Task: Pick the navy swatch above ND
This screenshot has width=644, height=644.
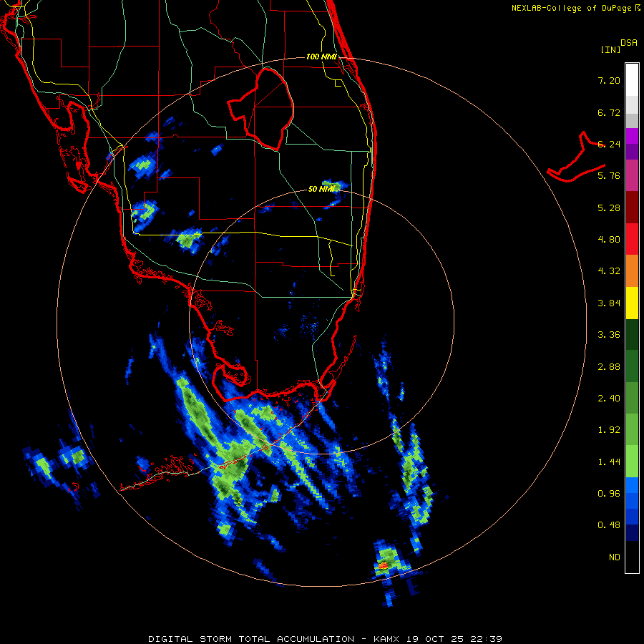Action: (632, 533)
